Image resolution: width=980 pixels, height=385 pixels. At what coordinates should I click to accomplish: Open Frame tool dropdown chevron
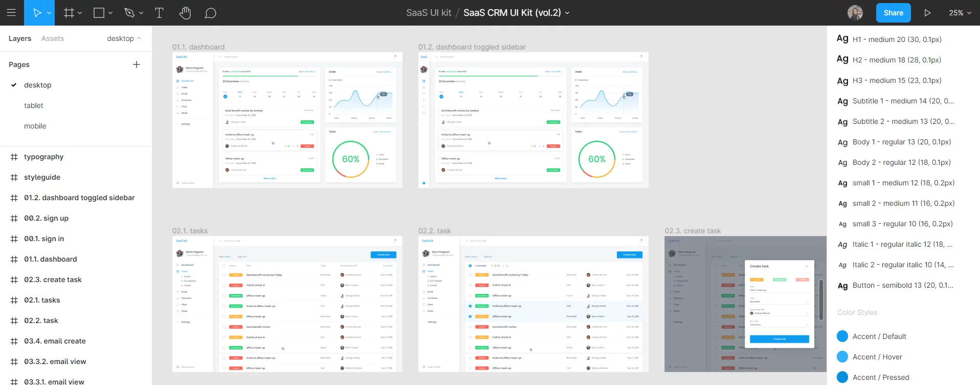pos(80,13)
